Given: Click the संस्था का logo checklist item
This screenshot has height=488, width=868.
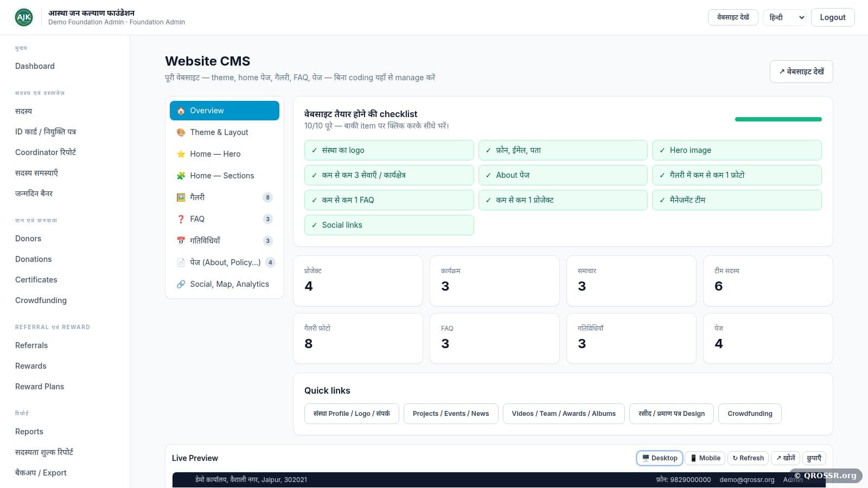Looking at the screenshot, I should point(389,150).
